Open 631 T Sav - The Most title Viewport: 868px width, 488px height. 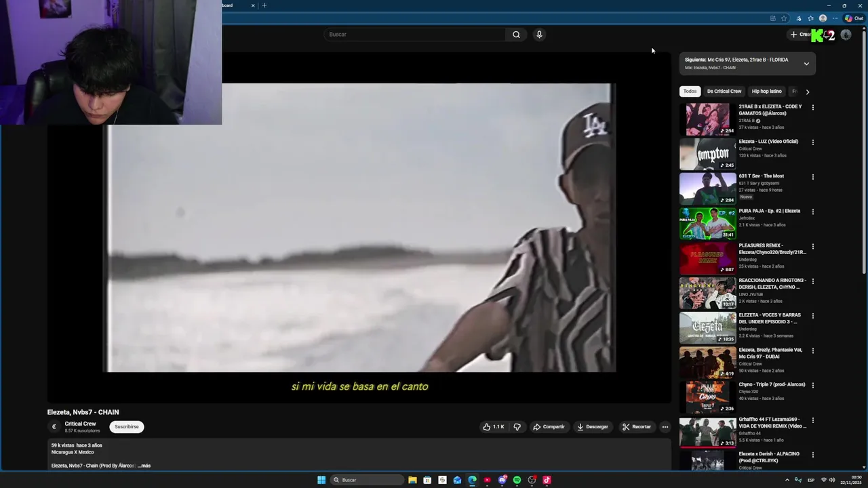(x=762, y=176)
